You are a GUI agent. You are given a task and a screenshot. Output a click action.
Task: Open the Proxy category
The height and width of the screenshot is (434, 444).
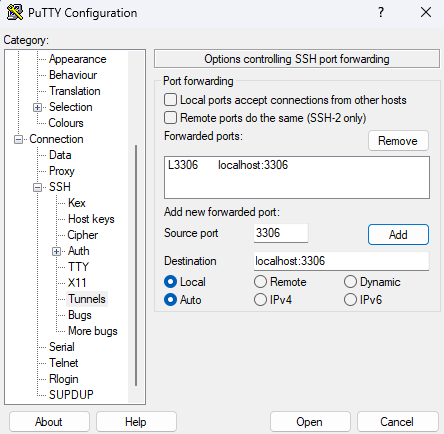tap(62, 171)
